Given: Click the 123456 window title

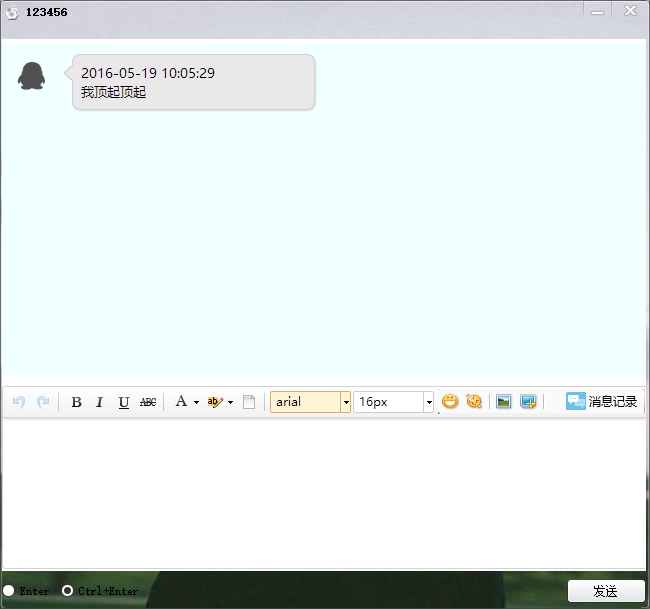Looking at the screenshot, I should [x=46, y=12].
